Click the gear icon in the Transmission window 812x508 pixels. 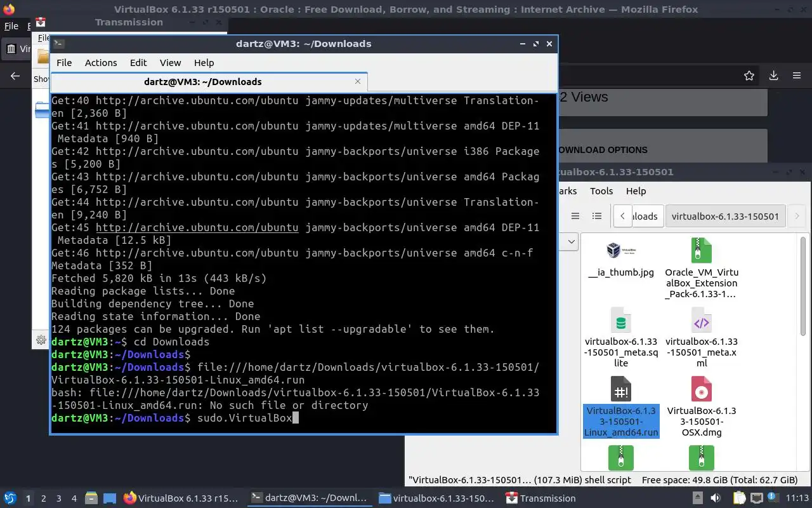41,340
